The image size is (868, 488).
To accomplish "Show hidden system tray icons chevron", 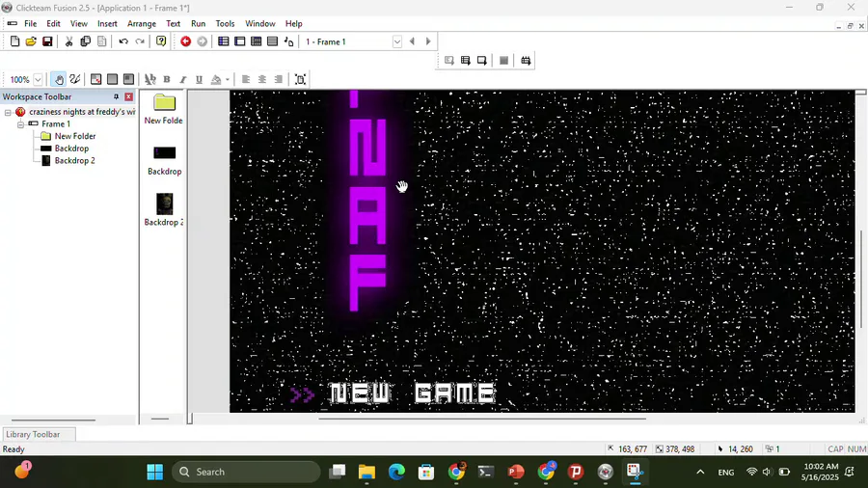I will (700, 472).
